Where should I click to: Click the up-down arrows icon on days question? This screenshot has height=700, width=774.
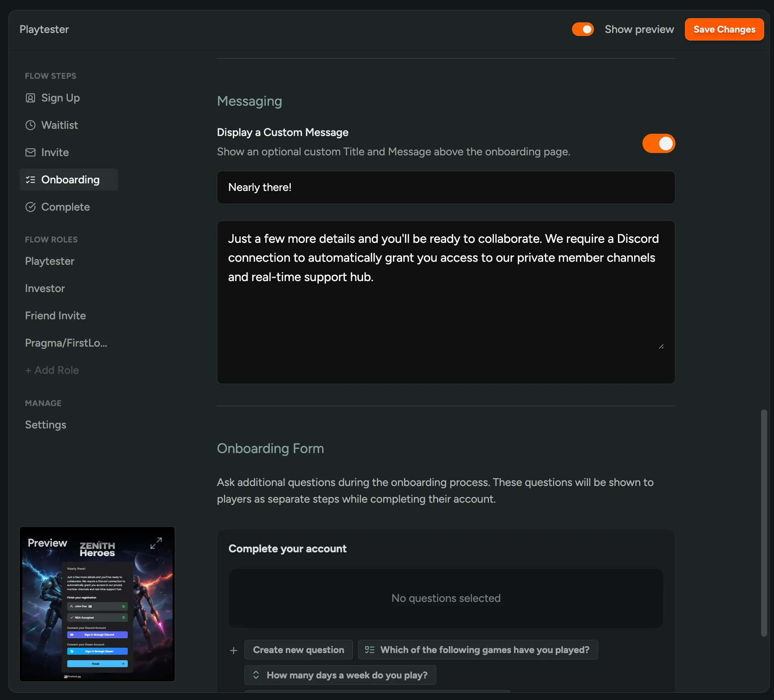point(256,675)
